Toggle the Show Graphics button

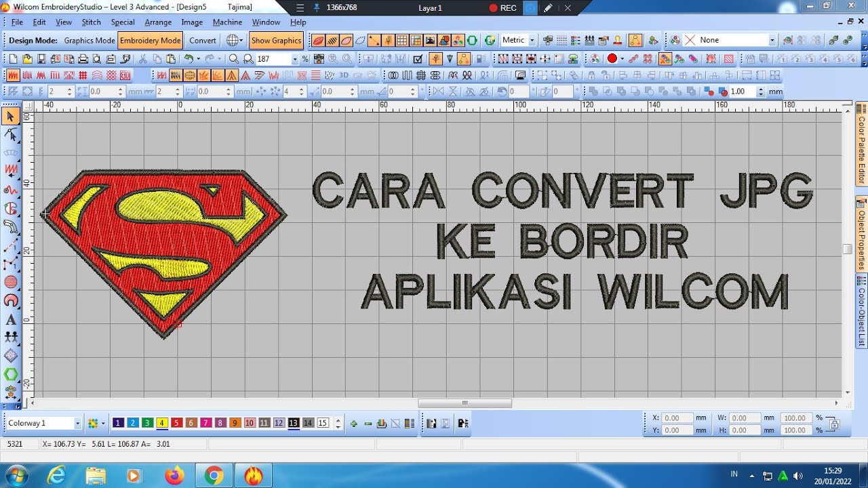(x=276, y=41)
